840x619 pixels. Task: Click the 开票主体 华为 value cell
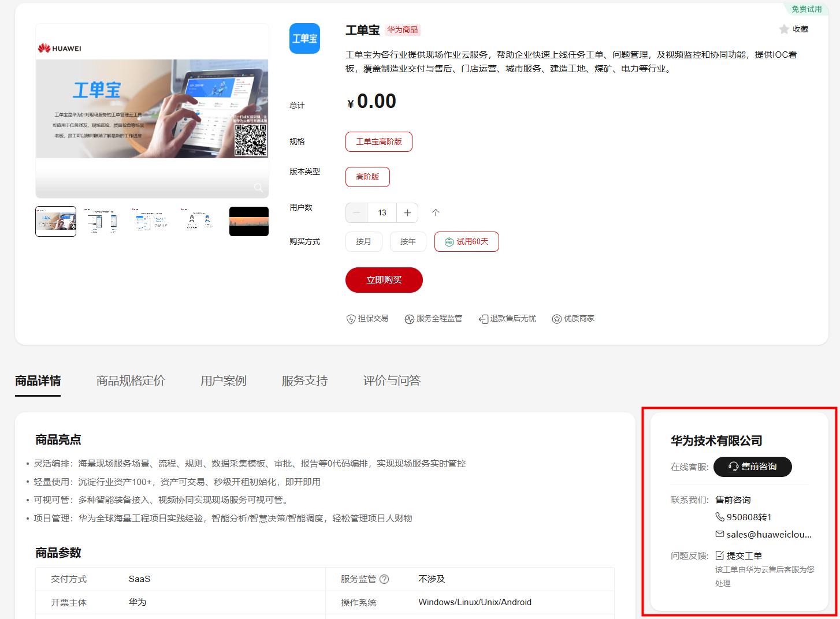pyautogui.click(x=137, y=602)
